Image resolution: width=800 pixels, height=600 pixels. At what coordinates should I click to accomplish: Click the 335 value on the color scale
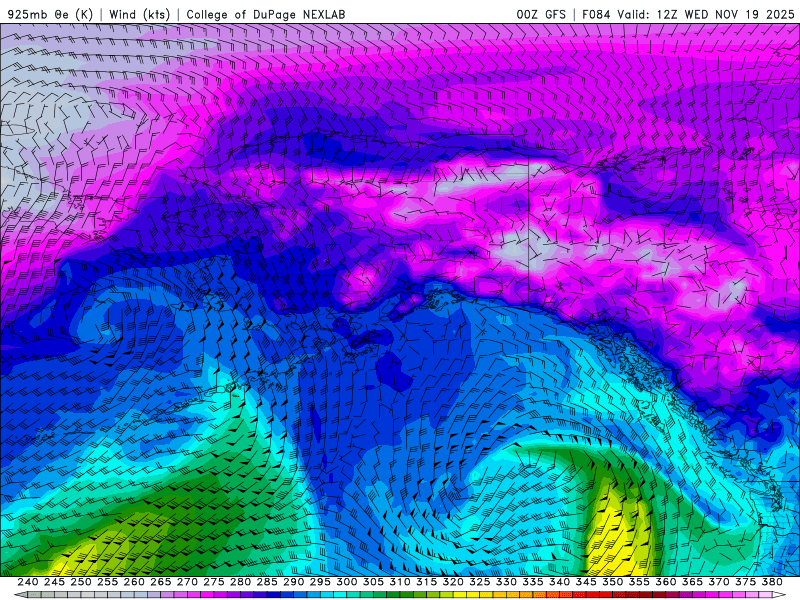click(x=533, y=582)
